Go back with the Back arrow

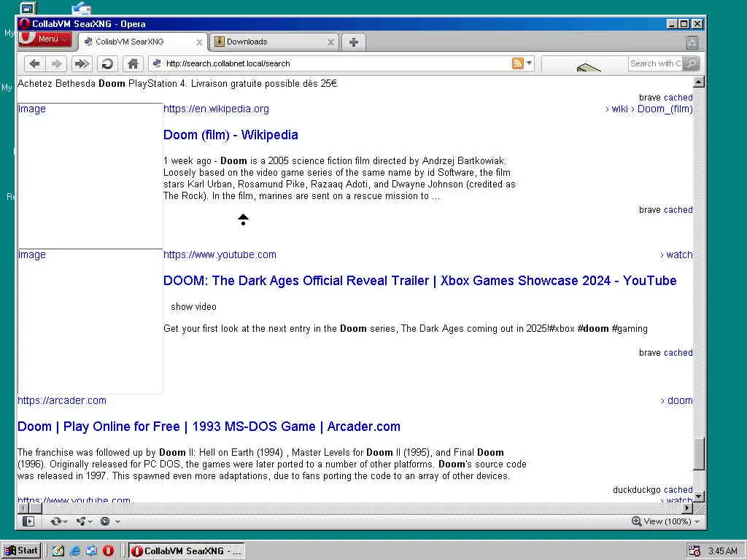pos(34,63)
